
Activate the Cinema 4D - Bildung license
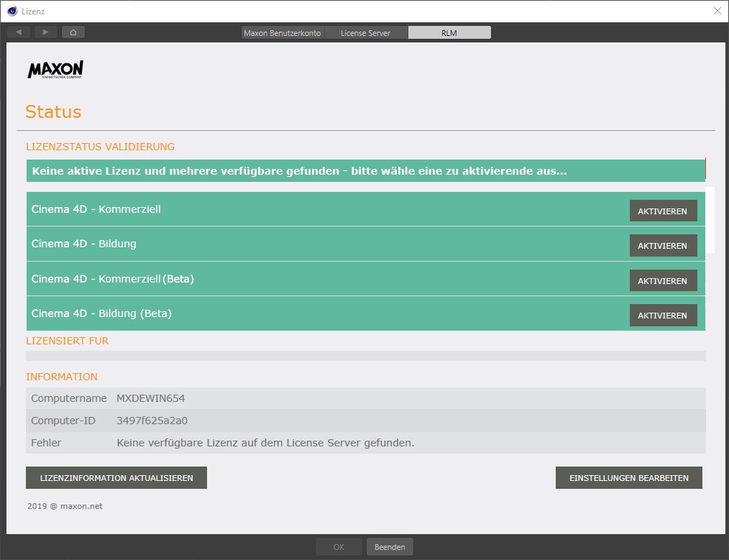coord(663,246)
